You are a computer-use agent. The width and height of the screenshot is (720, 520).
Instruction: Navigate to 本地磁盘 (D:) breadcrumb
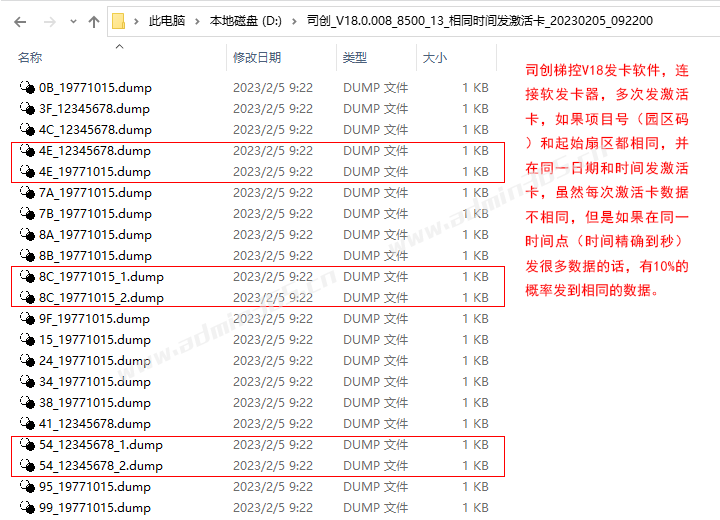point(246,21)
